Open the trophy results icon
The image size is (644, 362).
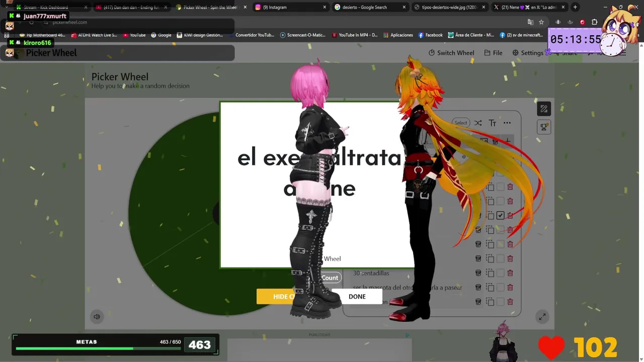pos(544,127)
